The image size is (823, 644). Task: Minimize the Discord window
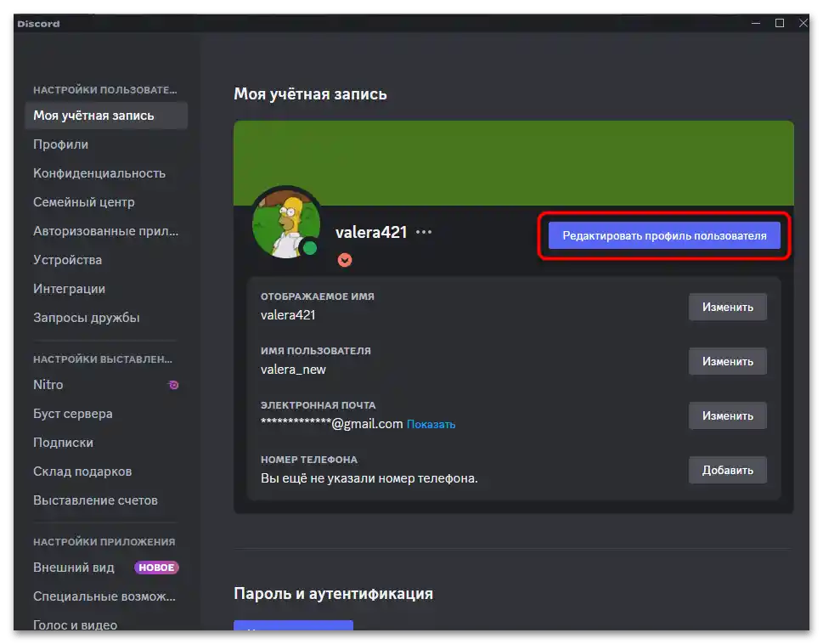click(756, 23)
